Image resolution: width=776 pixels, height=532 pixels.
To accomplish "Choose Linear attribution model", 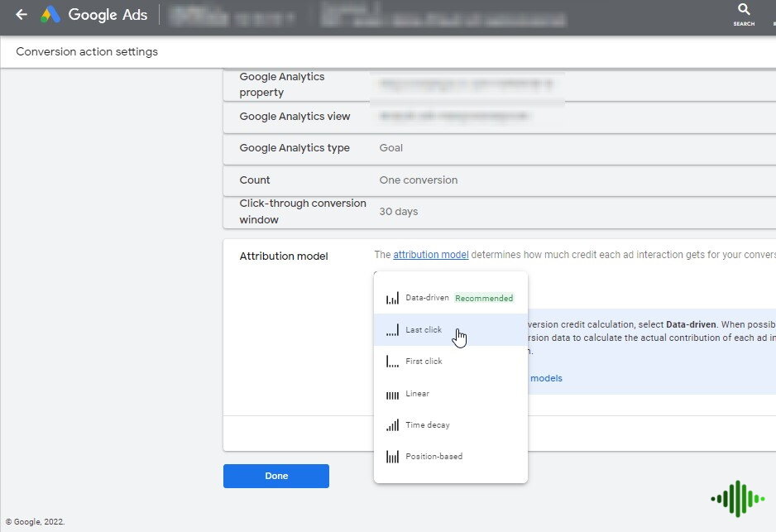I will point(450,394).
